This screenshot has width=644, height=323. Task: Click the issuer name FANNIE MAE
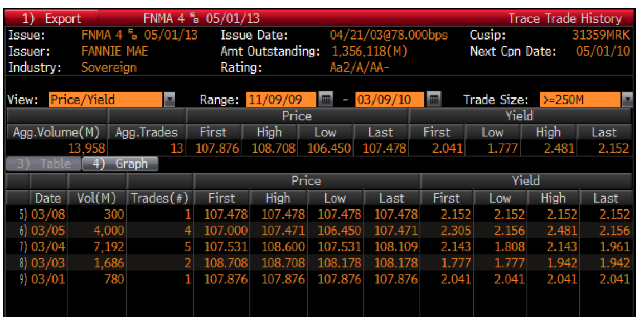click(115, 51)
